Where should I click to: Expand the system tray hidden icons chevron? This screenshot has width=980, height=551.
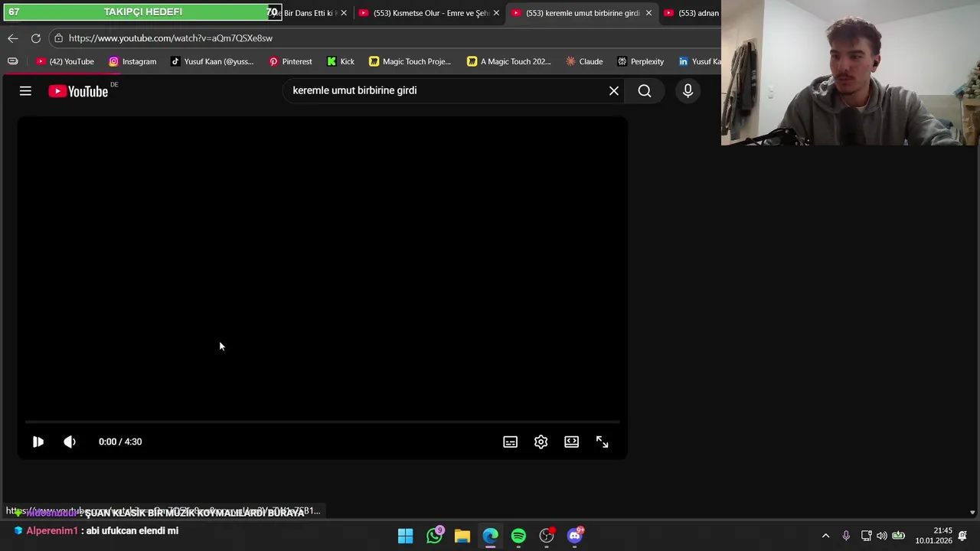(825, 536)
